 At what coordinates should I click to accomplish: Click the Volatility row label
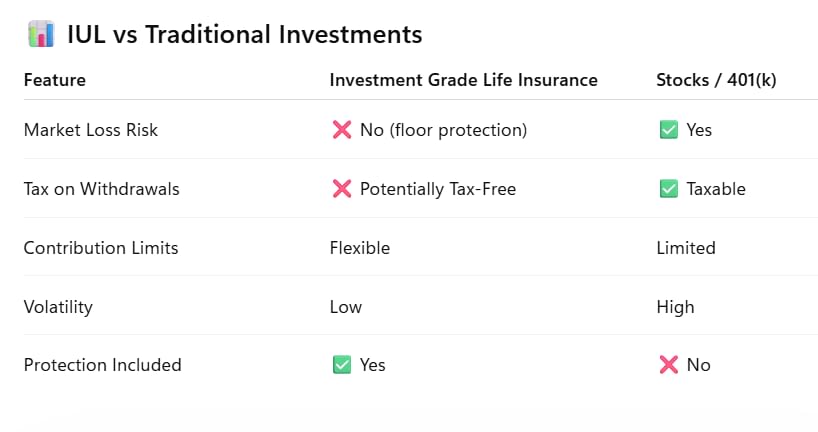tap(58, 307)
